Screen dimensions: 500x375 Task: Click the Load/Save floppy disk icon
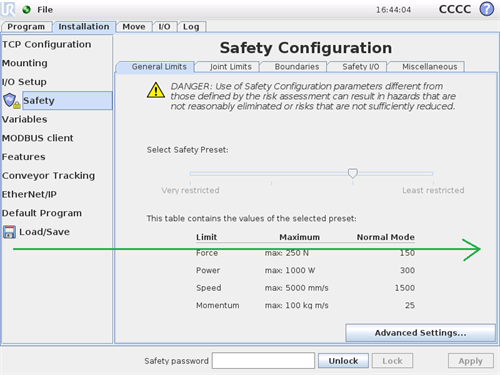pyautogui.click(x=9, y=232)
